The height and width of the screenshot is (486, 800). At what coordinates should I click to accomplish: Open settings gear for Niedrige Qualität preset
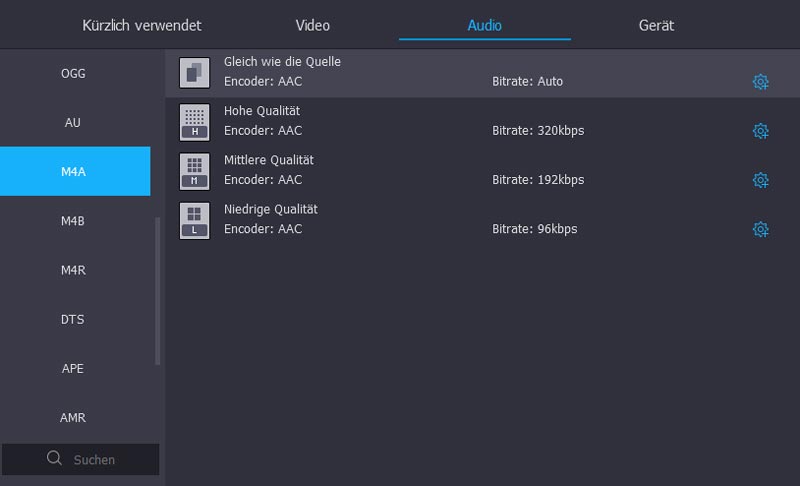point(760,229)
